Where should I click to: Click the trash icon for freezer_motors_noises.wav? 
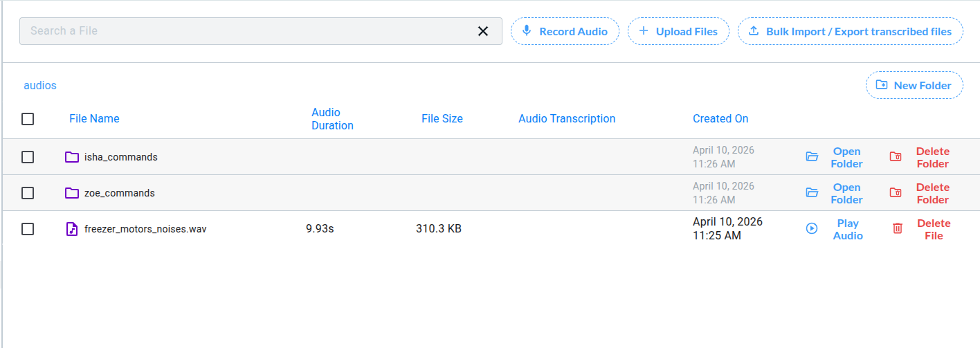tap(898, 228)
